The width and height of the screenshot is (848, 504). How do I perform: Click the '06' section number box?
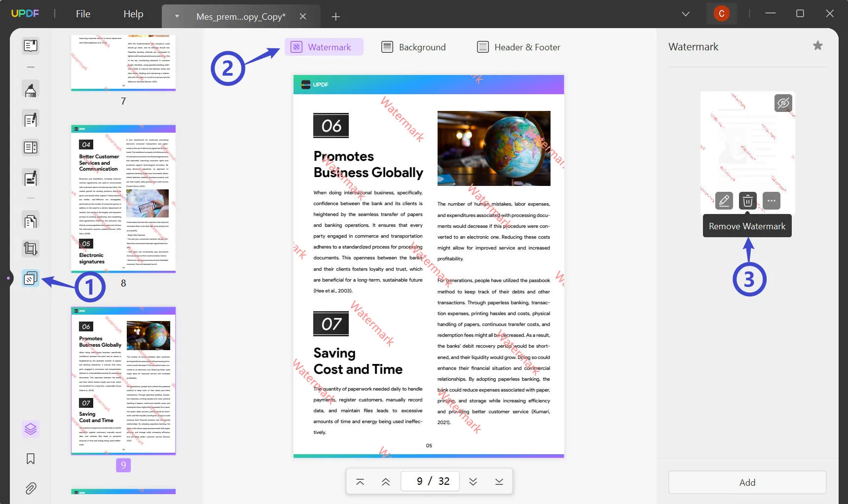click(331, 126)
